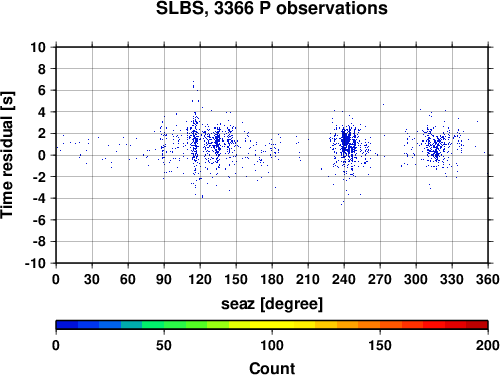Click the y-axis tick label 10
Image resolution: width=500 pixels, height=375 pixels.
click(38, 47)
